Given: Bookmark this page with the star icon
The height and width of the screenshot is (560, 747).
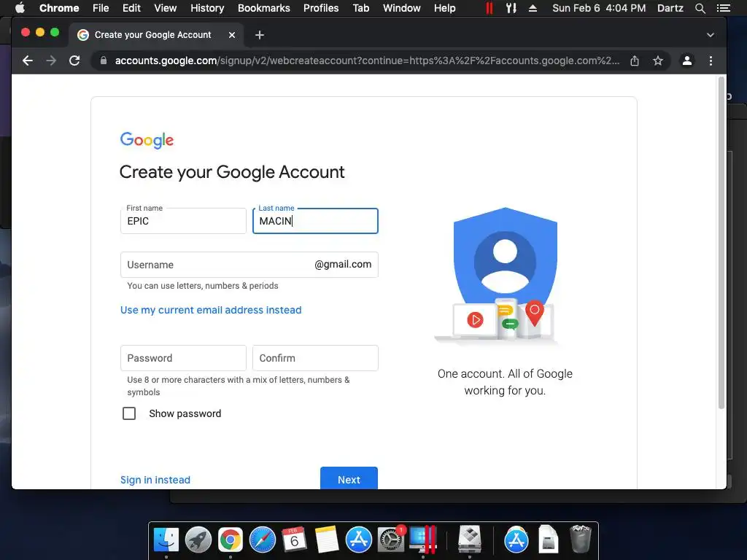Looking at the screenshot, I should click(658, 61).
